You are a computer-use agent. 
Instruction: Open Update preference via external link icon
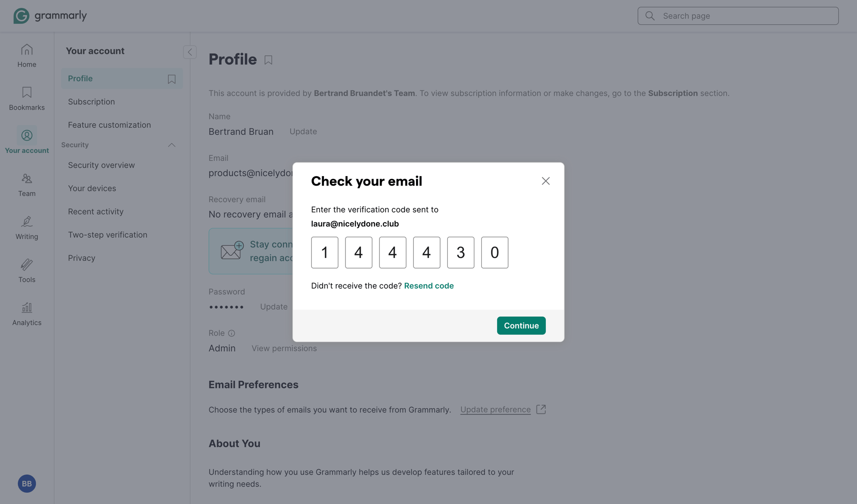541,409
